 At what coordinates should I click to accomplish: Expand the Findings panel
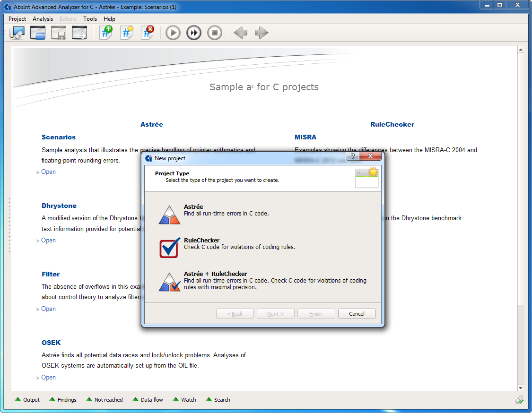(x=63, y=400)
